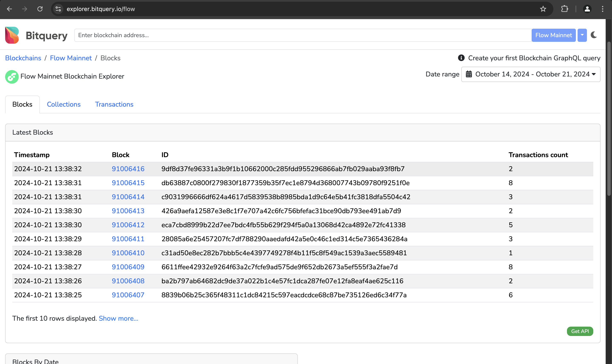Click the green Get API button
This screenshot has width=612, height=364.
[x=580, y=331]
